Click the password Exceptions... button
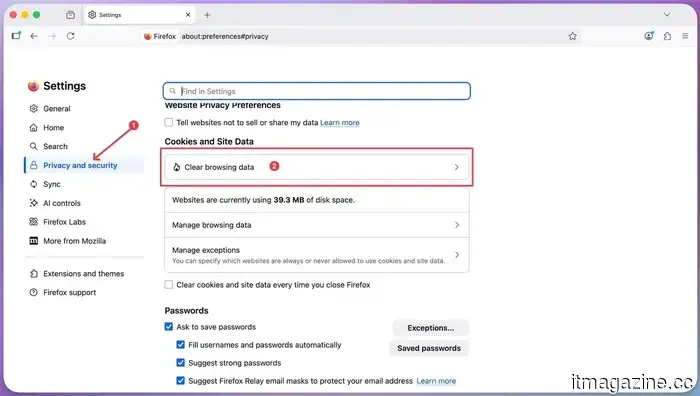Screen dimensions: 700x396 click(x=430, y=328)
